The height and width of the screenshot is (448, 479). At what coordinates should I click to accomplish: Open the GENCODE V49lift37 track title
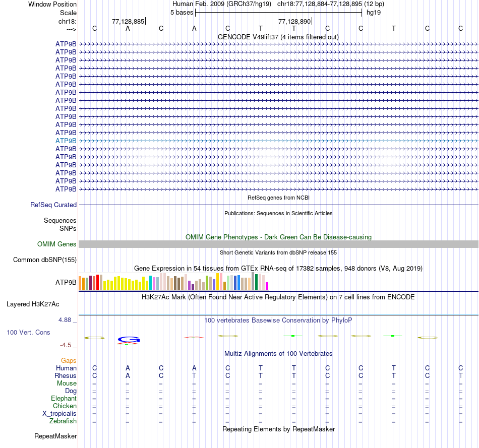point(278,37)
